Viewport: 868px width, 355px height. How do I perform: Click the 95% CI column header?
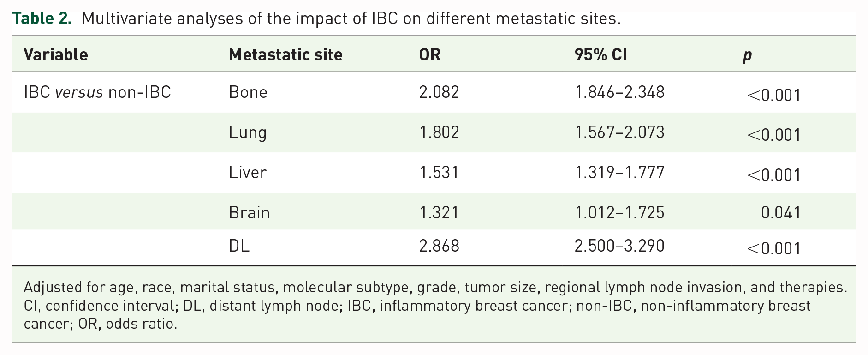[x=600, y=55]
